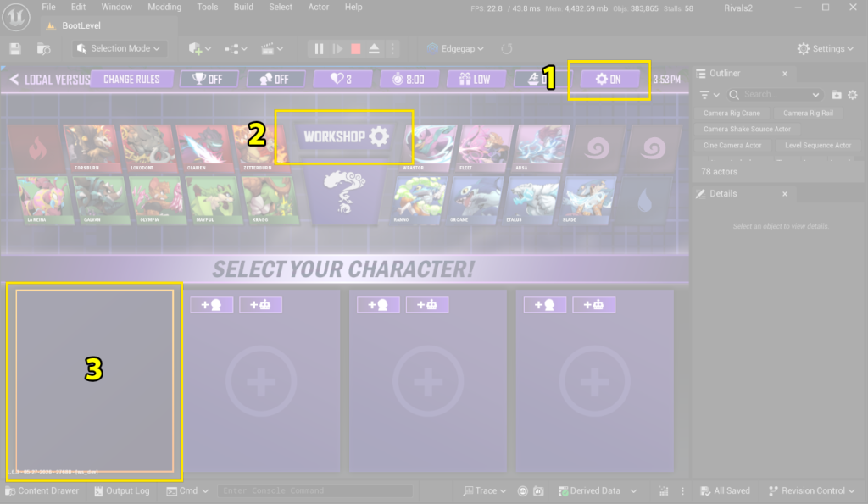Pause the running play session
Screen dimensions: 868x504
pyautogui.click(x=319, y=48)
